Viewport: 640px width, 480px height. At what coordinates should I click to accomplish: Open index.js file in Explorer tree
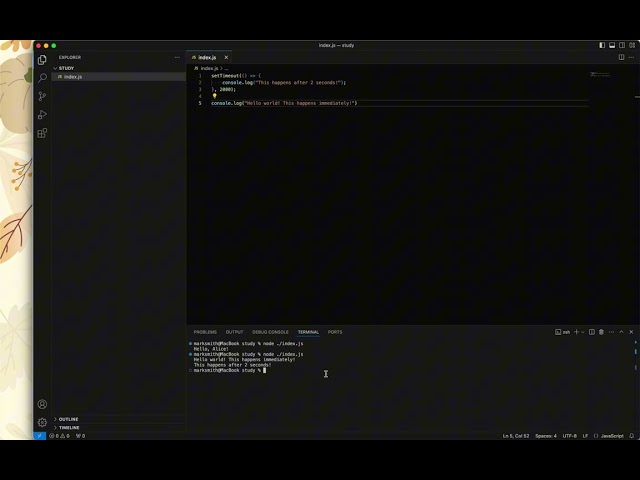point(119,77)
